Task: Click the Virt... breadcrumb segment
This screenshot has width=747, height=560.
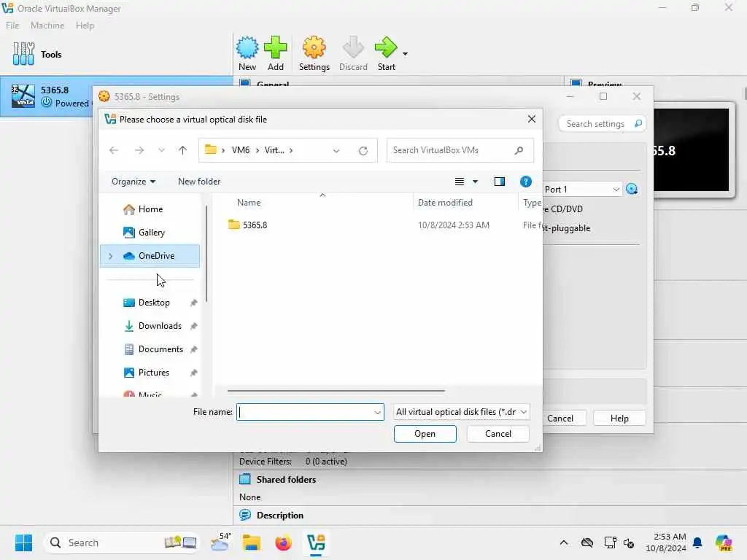Action: click(274, 150)
